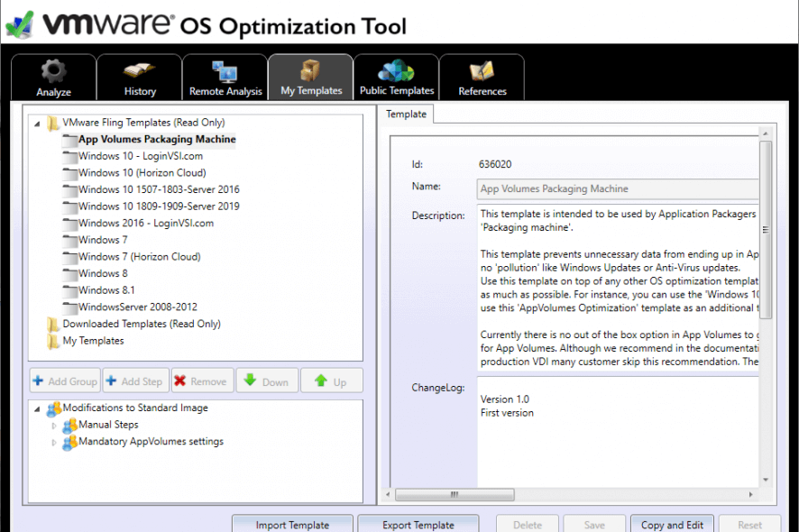Collapse the Modifications to Standard Image node
The height and width of the screenshot is (532, 799).
(x=37, y=408)
